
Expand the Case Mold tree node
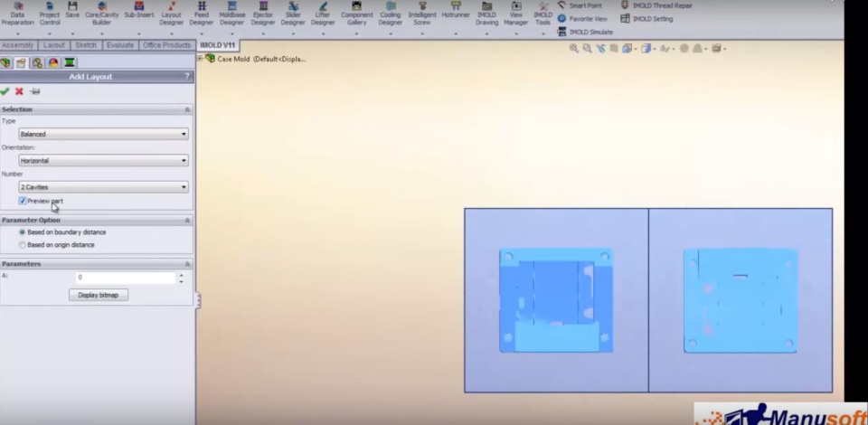tap(201, 58)
